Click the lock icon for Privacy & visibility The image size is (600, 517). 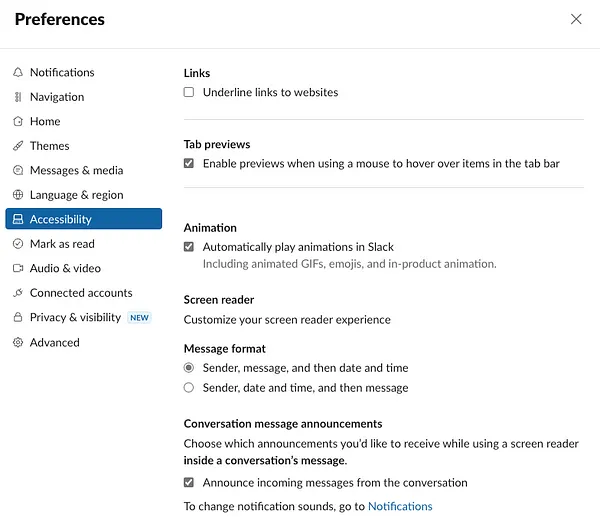pyautogui.click(x=18, y=318)
